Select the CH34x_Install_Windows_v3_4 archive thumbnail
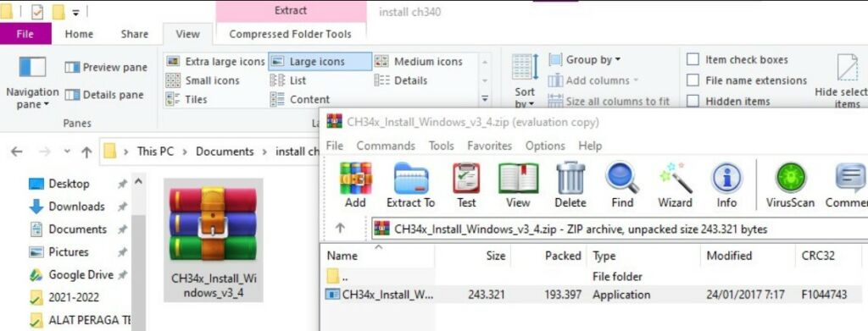This screenshot has height=331, width=868. 214,240
